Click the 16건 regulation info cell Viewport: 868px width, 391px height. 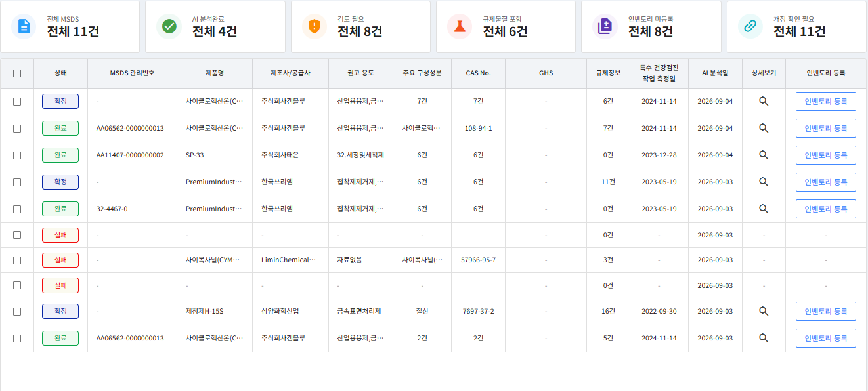608,312
